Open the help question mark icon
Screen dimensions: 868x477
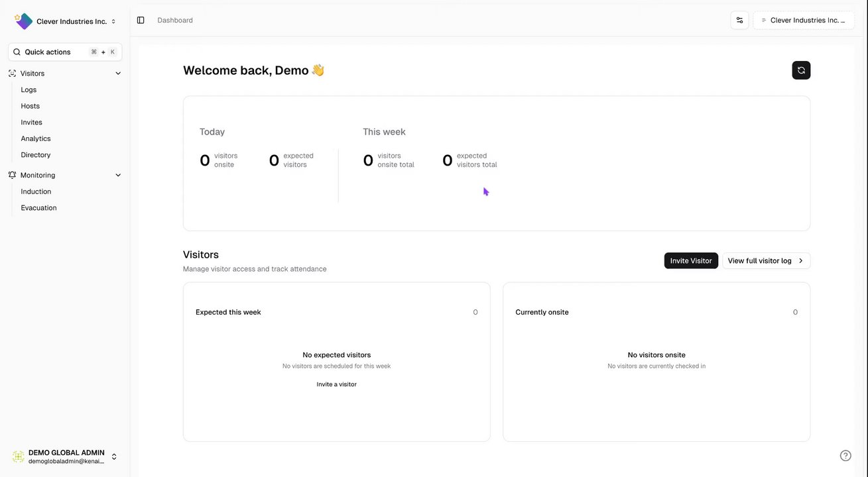(x=845, y=456)
